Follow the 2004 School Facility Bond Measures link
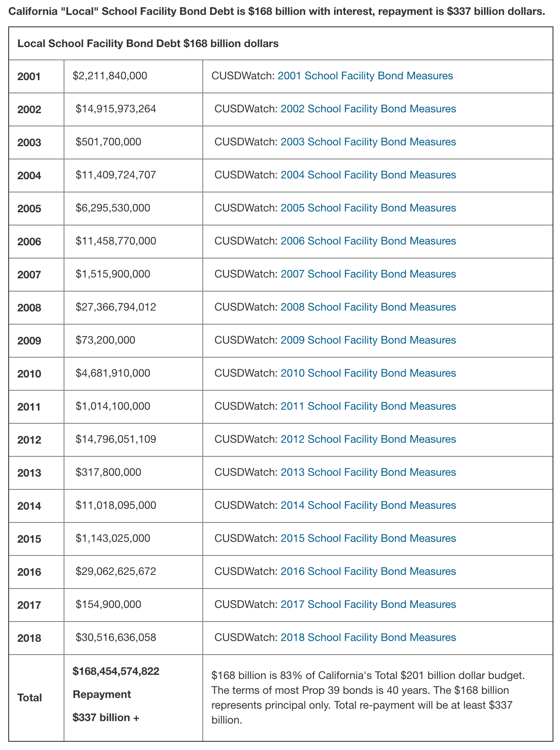560x750 pixels. (368, 175)
